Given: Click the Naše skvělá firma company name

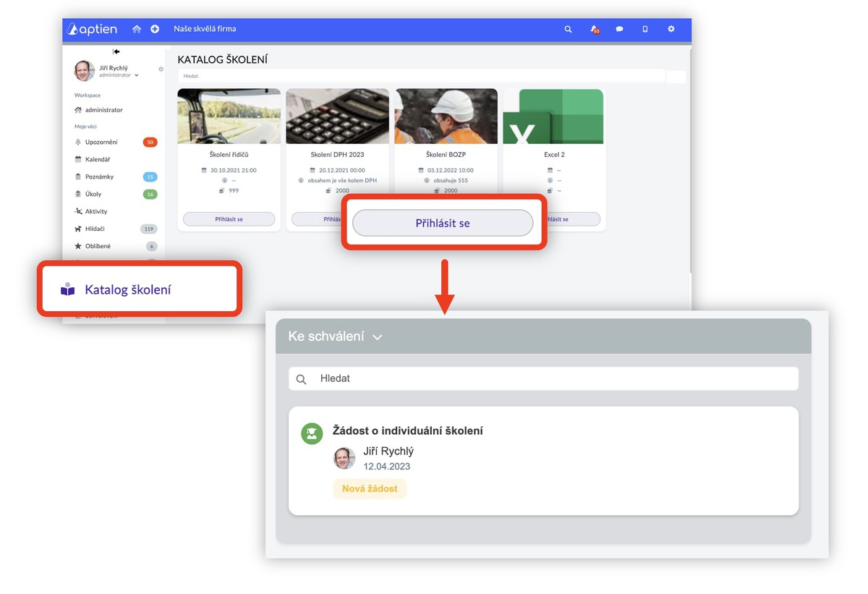Looking at the screenshot, I should pos(205,29).
